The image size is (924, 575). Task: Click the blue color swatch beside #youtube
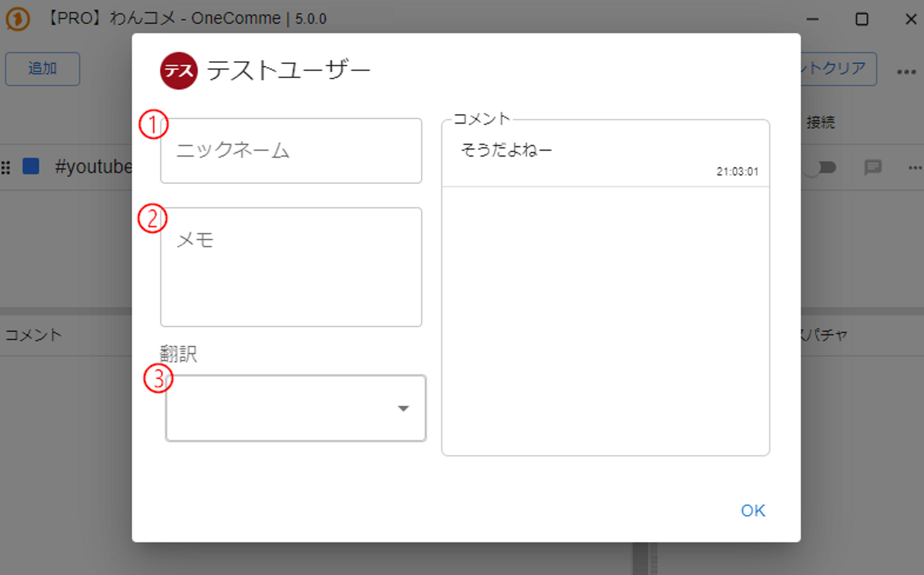pyautogui.click(x=31, y=167)
